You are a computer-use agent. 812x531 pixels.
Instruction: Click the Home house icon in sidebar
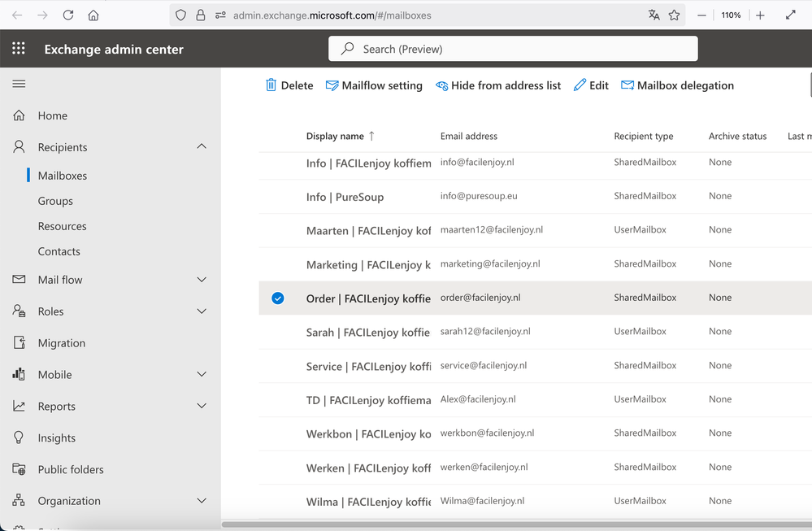pyautogui.click(x=20, y=115)
